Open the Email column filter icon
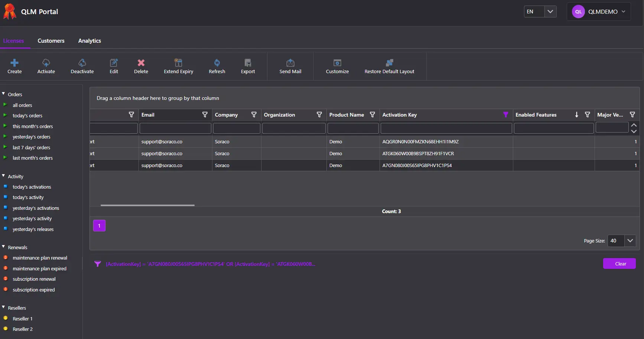 click(205, 115)
